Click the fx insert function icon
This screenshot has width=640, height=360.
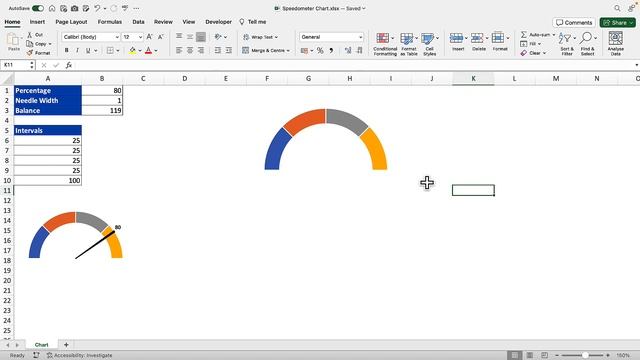pyautogui.click(x=69, y=65)
